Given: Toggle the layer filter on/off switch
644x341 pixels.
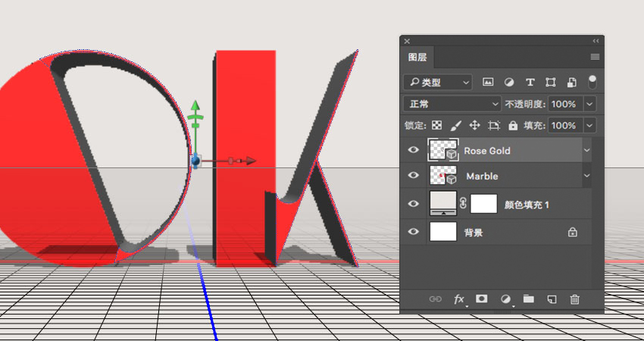Looking at the screenshot, I should pyautogui.click(x=592, y=81).
